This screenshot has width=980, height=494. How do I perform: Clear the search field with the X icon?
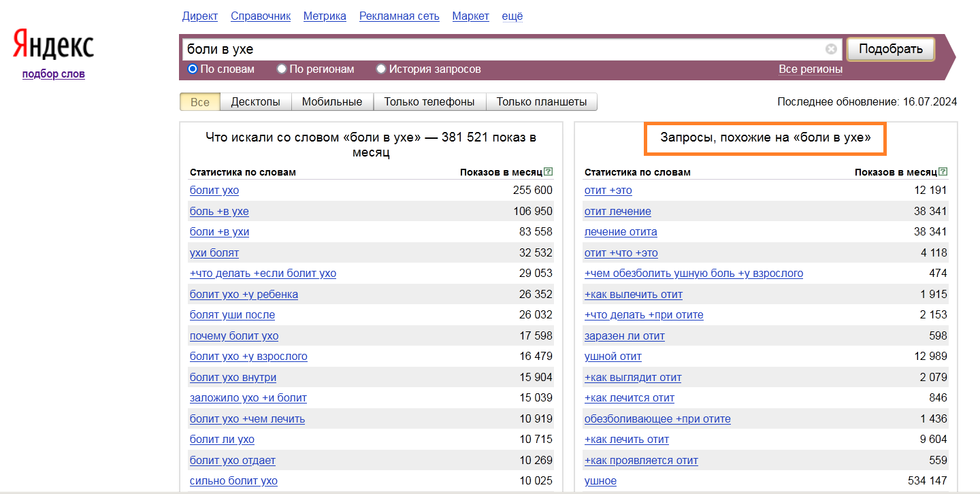pos(831,49)
